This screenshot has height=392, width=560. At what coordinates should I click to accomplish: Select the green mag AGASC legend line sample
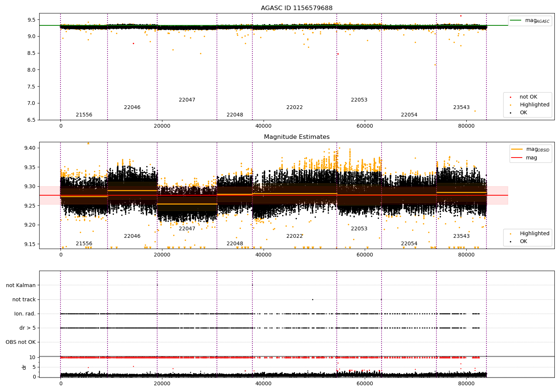[x=516, y=21]
